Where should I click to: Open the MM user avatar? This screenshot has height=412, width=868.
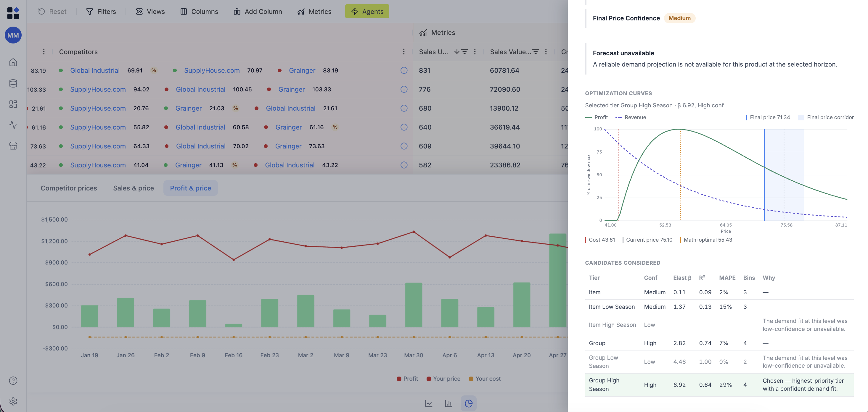(13, 35)
